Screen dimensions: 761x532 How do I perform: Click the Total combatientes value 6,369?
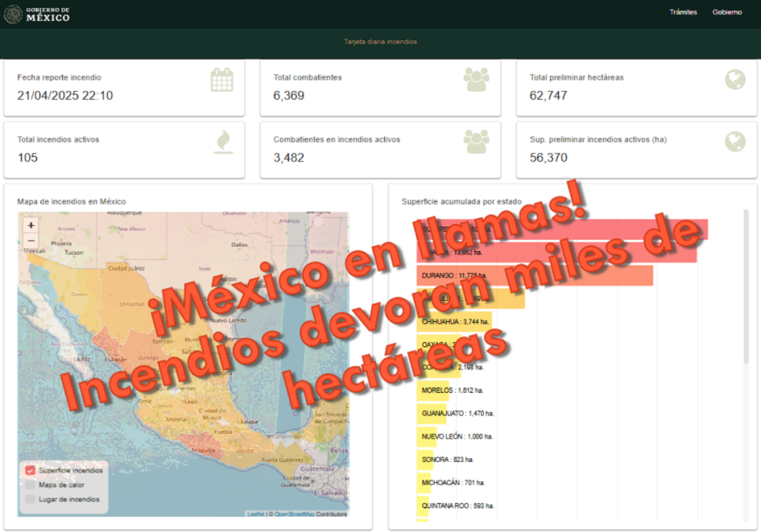(x=289, y=95)
